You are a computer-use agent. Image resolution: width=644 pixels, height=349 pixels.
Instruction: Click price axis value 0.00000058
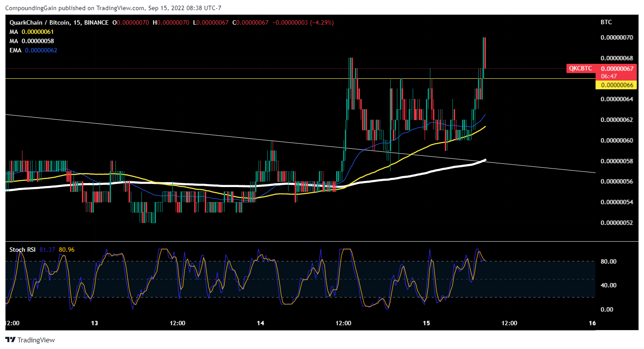(617, 161)
